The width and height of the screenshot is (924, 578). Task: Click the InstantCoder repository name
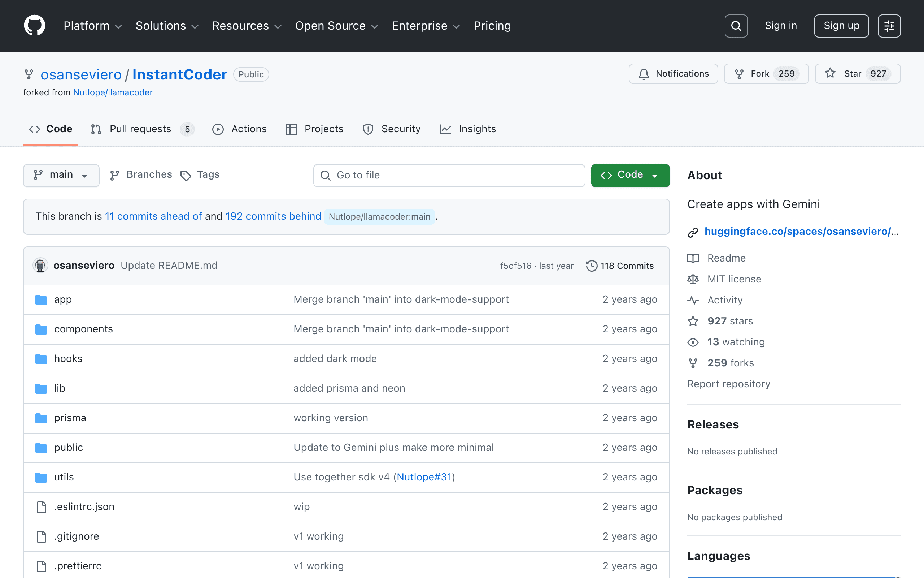179,74
